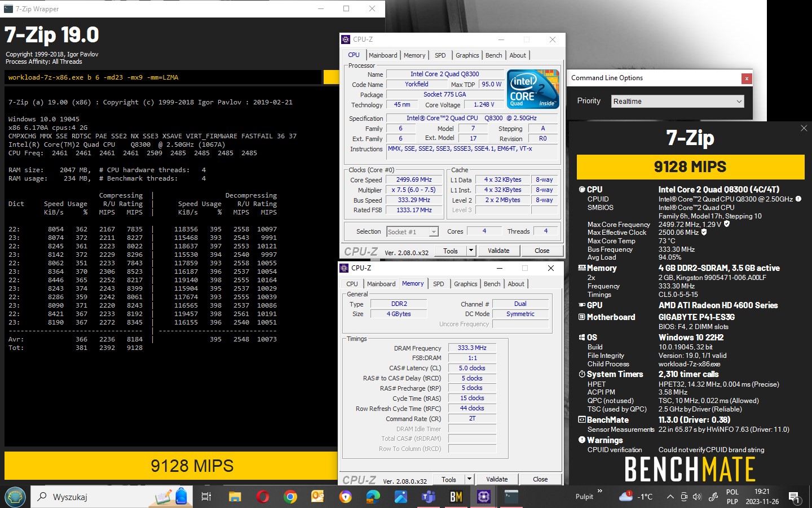Click the OS Windows icon in BenchMate panel

[x=582, y=338]
